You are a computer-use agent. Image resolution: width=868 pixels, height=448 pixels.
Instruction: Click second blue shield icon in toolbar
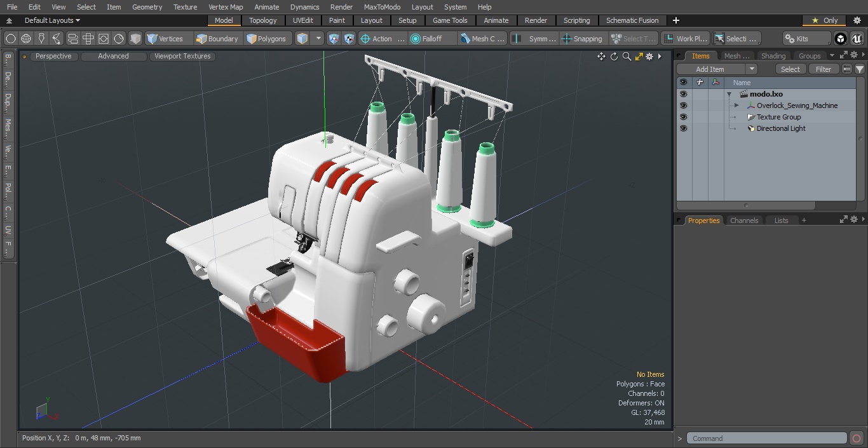[349, 39]
